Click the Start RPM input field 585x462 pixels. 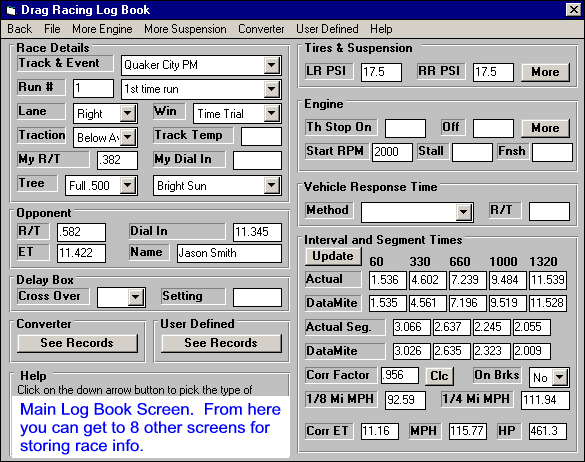(392, 152)
